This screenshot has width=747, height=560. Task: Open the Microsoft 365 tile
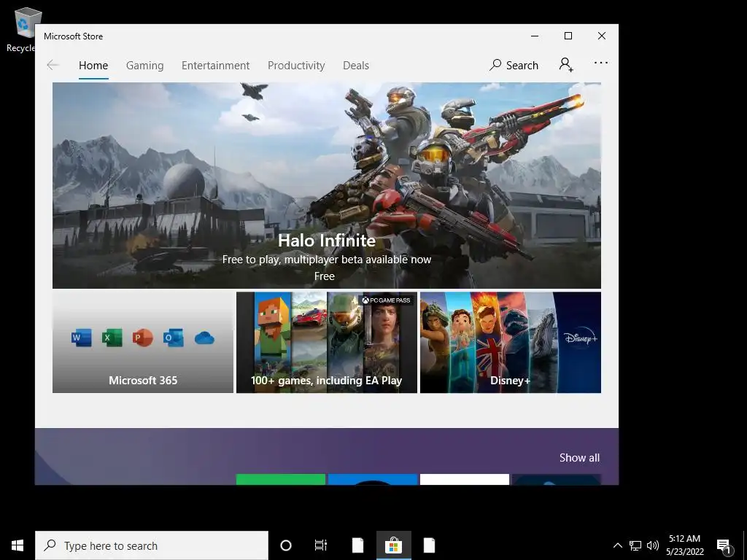143,343
